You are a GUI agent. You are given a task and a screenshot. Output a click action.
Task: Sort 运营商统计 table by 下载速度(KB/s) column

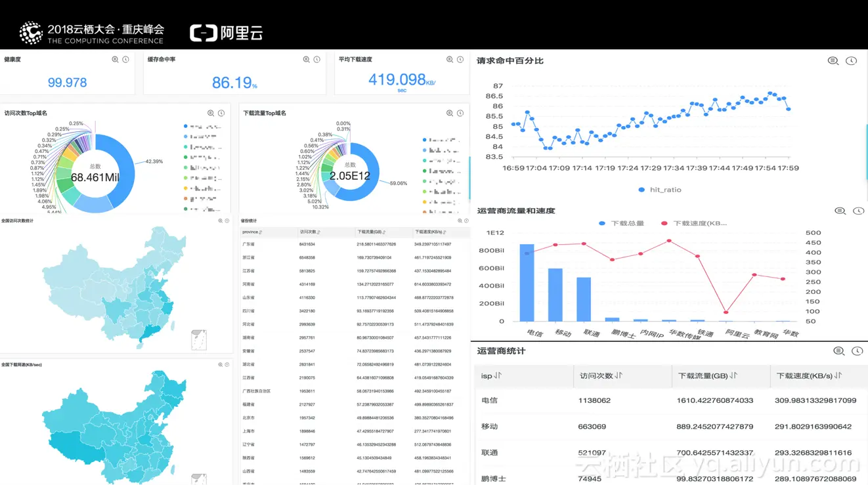pos(838,376)
